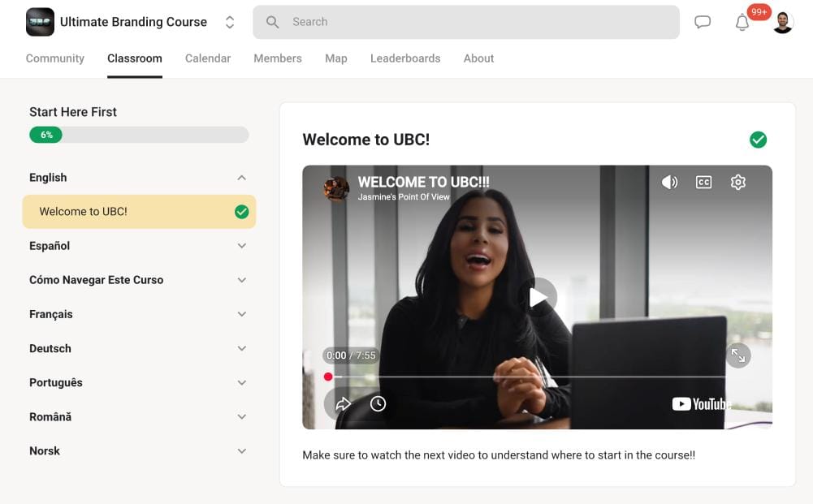Select the Classroom tab
The height and width of the screenshot is (504, 813).
pyautogui.click(x=135, y=58)
